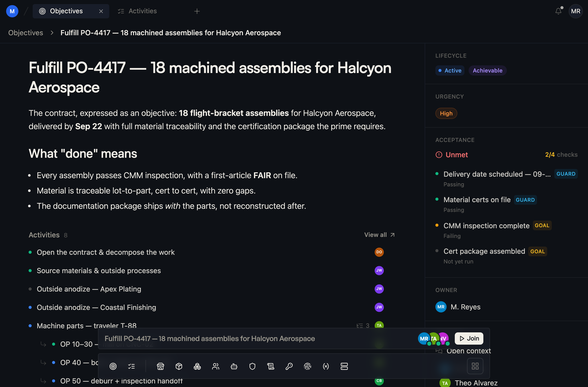Close the Objectives tab

pos(101,11)
